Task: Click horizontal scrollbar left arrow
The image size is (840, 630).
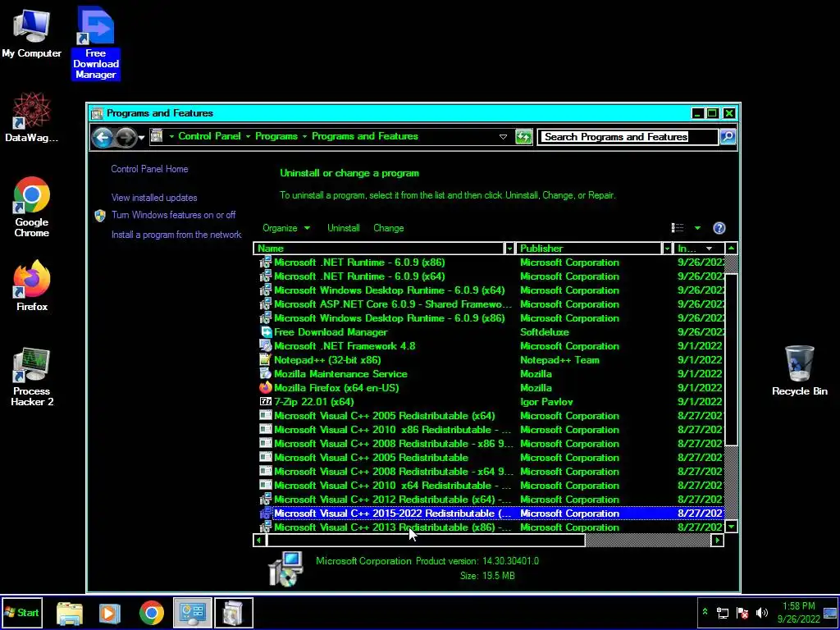Action: (x=259, y=540)
